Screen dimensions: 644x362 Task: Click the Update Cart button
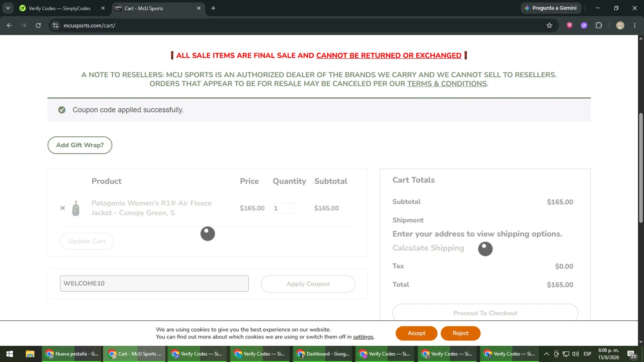[x=87, y=241]
